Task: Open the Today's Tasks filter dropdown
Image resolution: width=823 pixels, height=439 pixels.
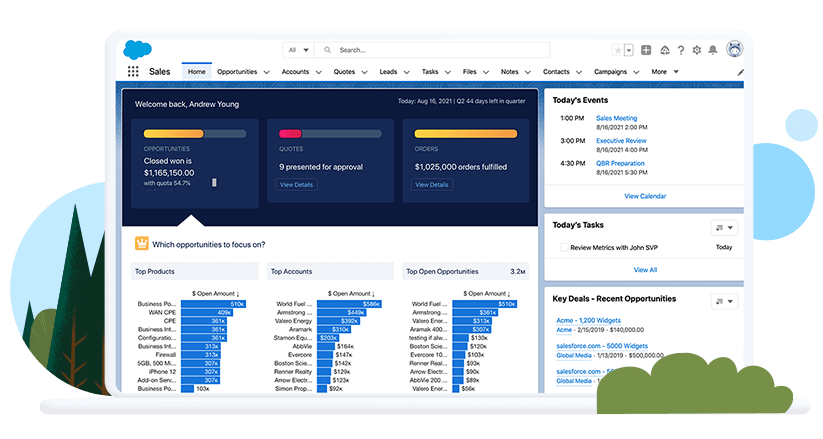Action: [724, 227]
